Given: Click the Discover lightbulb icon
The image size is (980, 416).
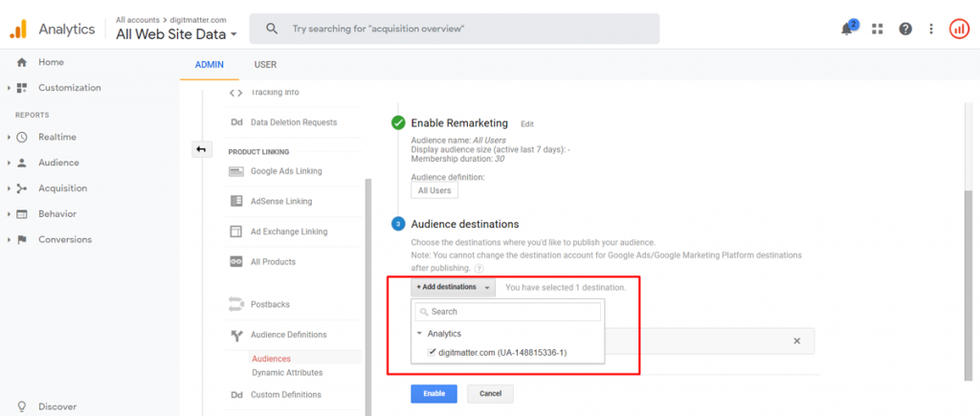Looking at the screenshot, I should pos(22,406).
